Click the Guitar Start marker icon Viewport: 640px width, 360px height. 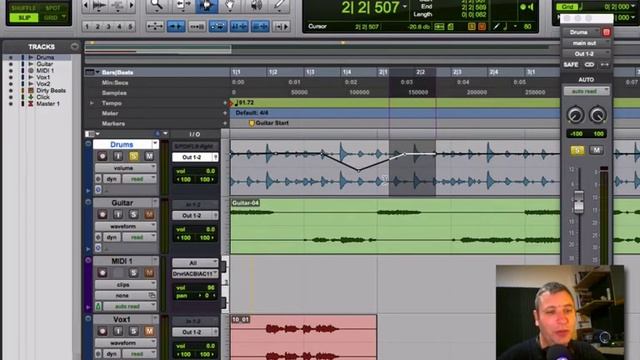[x=251, y=123]
